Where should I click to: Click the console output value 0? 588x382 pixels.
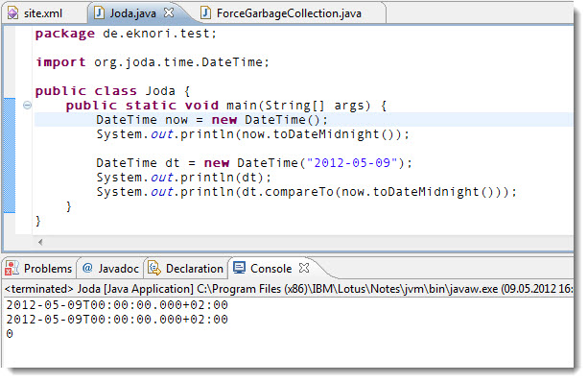(x=10, y=334)
